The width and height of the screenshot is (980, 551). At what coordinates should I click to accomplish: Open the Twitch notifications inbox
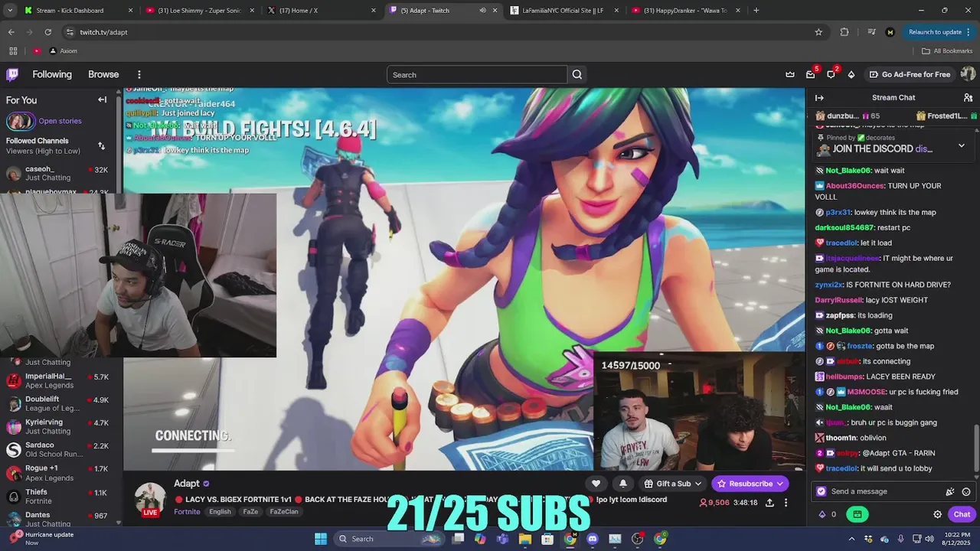pos(811,74)
